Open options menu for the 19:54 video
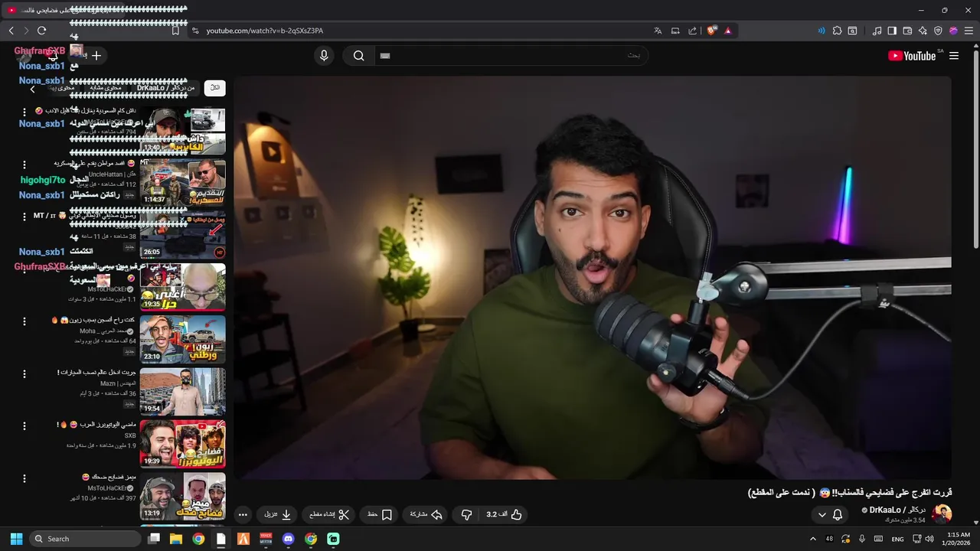The height and width of the screenshot is (551, 980). 24,374
